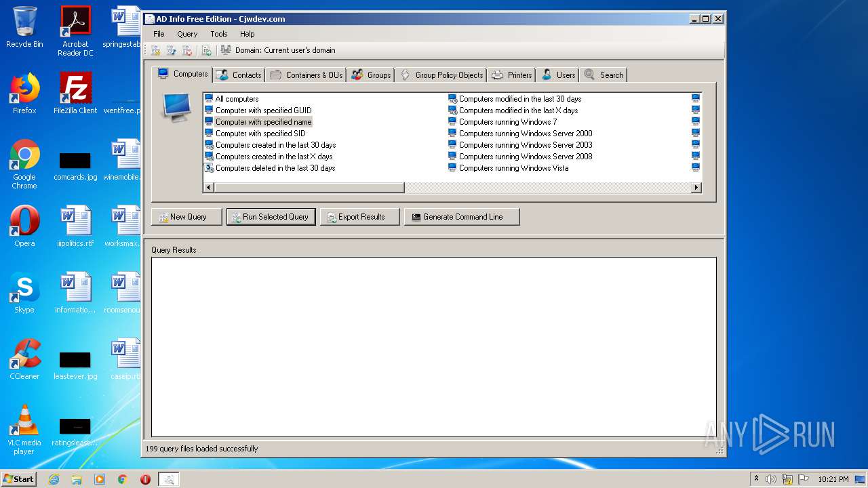Screen dimensions: 868x488
Task: Select 'Computer with specified GUID' query
Action: (258, 110)
